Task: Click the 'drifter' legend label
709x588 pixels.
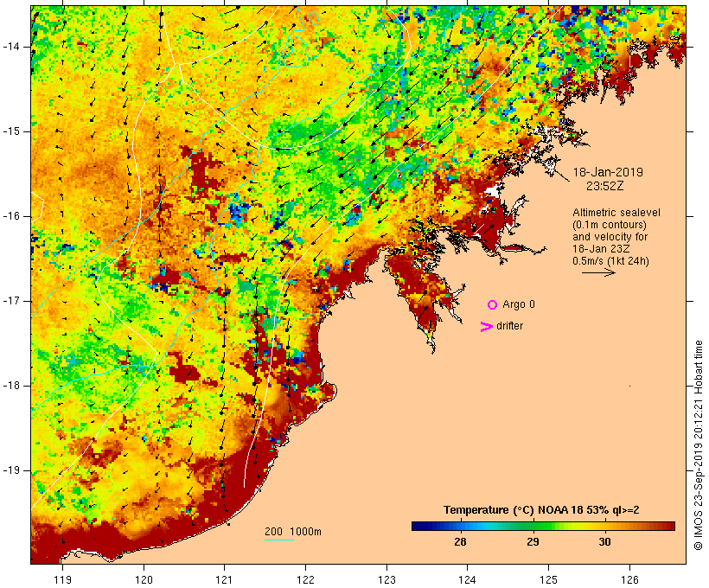Action: point(509,326)
